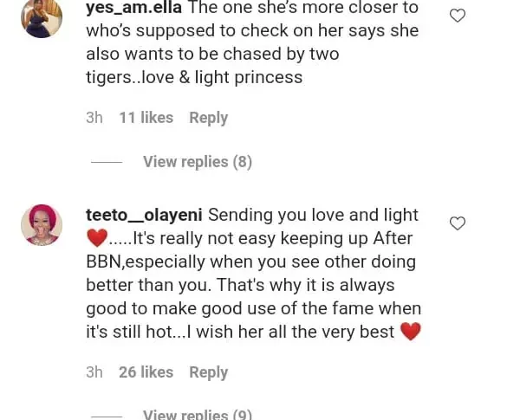The width and height of the screenshot is (520, 420).
Task: Click the teeto__olayeni username
Action: pos(144,215)
